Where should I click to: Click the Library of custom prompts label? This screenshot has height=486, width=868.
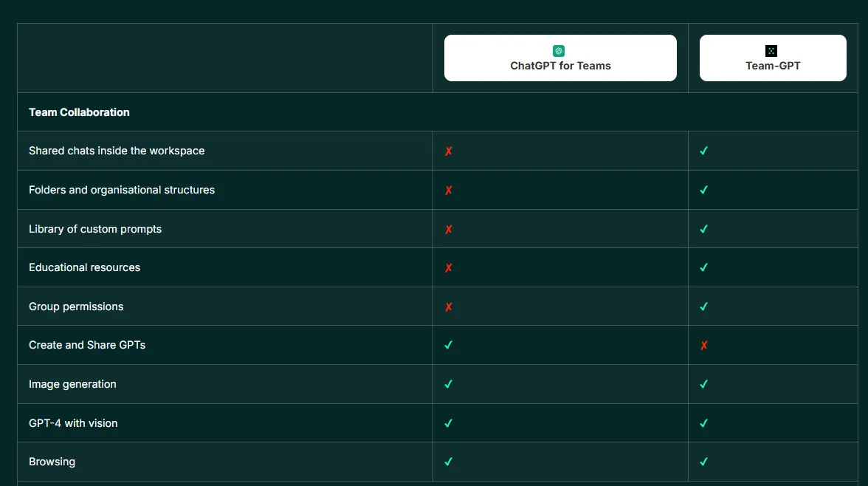tap(95, 229)
